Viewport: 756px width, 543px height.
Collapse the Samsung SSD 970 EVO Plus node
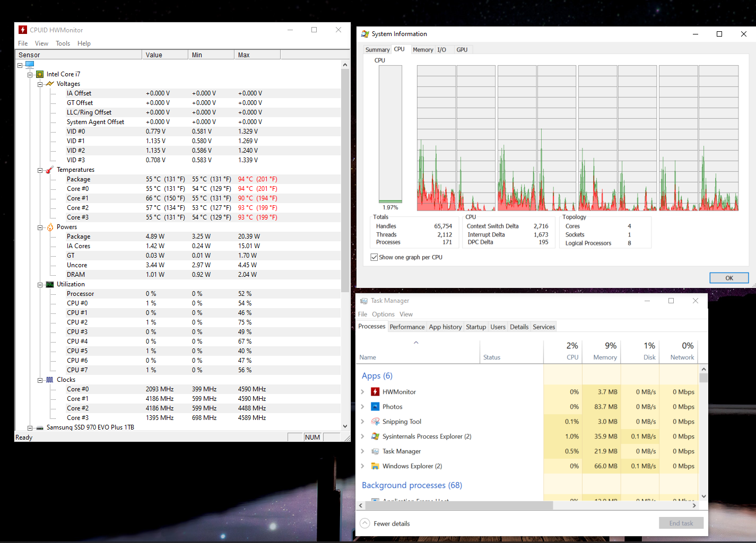[x=30, y=428]
